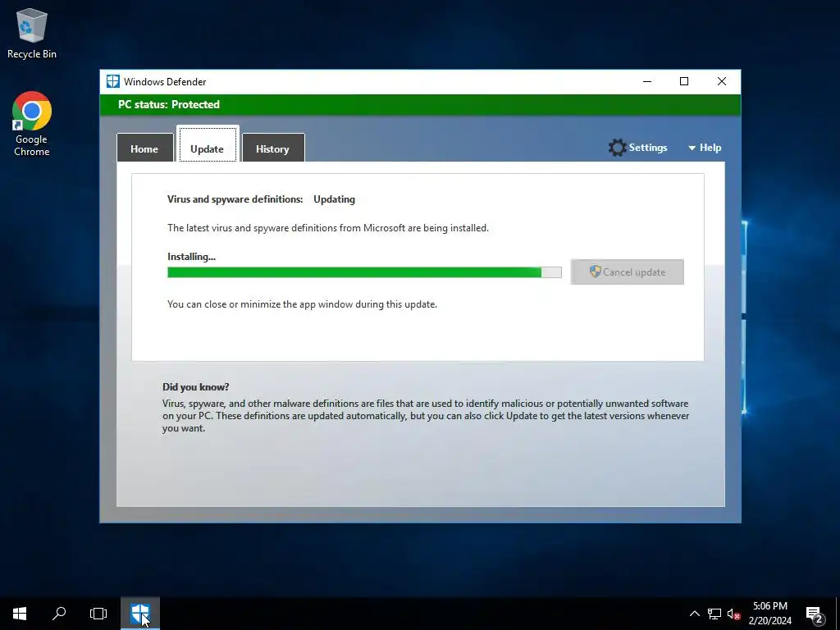The image size is (840, 630).
Task: Open the network status tray icon
Action: (x=714, y=614)
